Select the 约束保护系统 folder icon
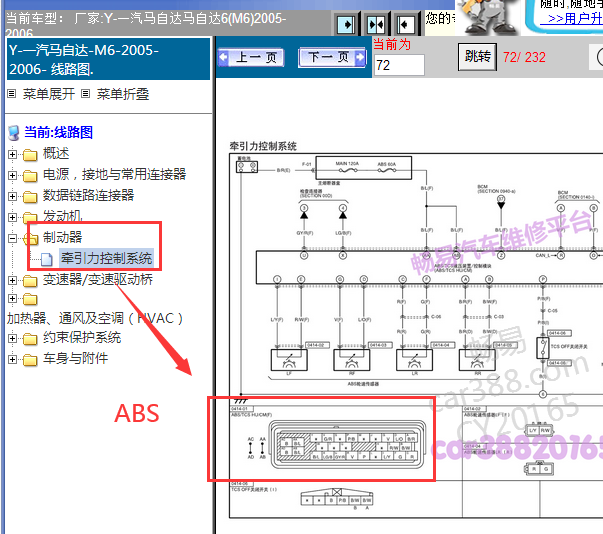Screen dimensions: 603x534 (x=30, y=339)
